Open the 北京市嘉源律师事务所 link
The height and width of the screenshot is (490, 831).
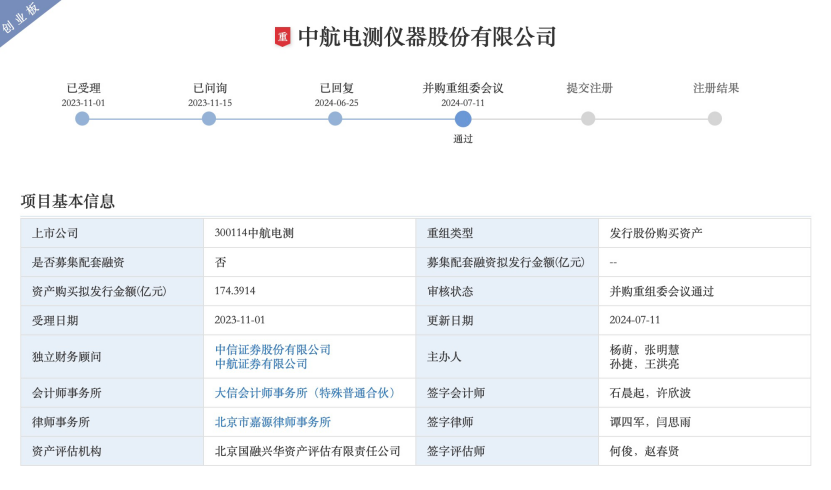tap(273, 422)
